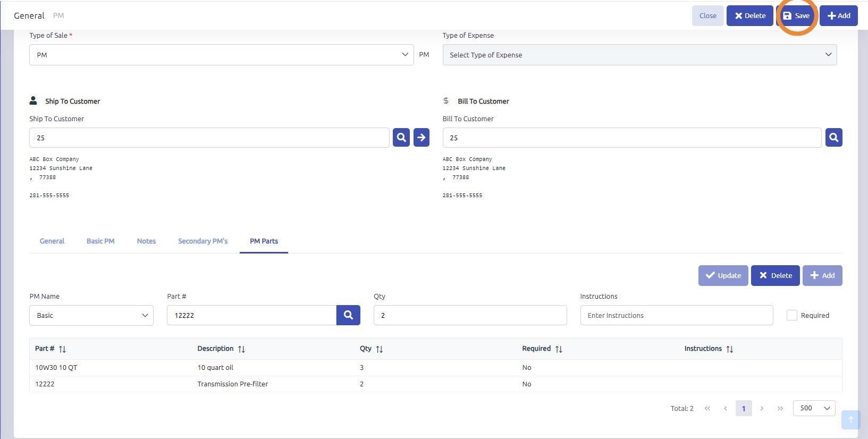Change page size from 500
868x439 pixels.
tap(814, 408)
